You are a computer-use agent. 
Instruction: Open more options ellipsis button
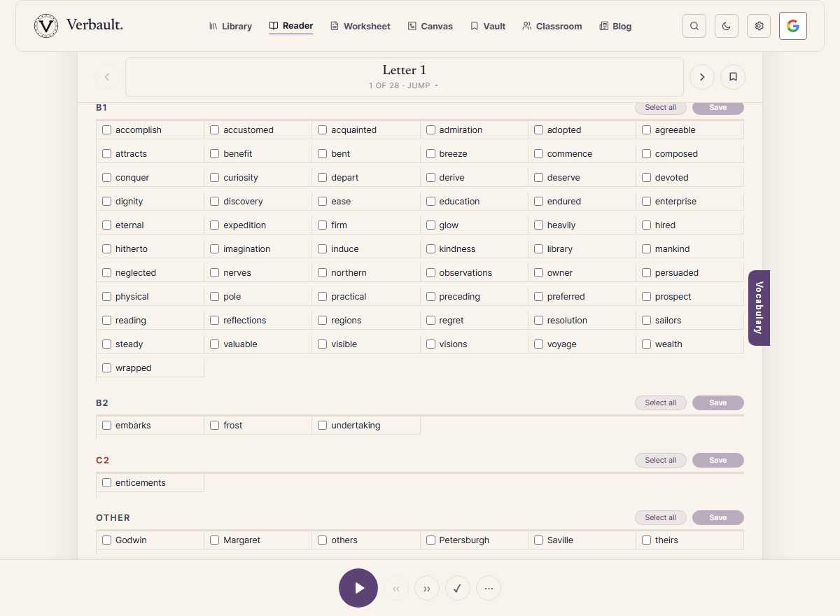pyautogui.click(x=489, y=589)
